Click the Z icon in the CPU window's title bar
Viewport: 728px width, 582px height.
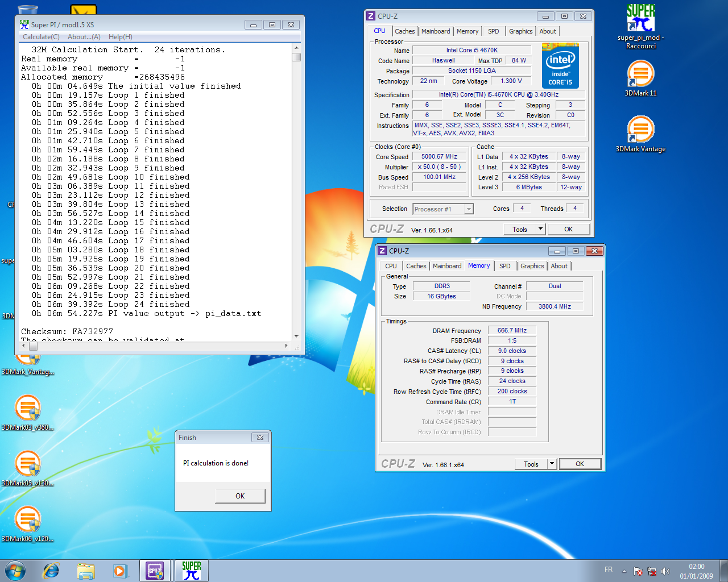pos(371,16)
